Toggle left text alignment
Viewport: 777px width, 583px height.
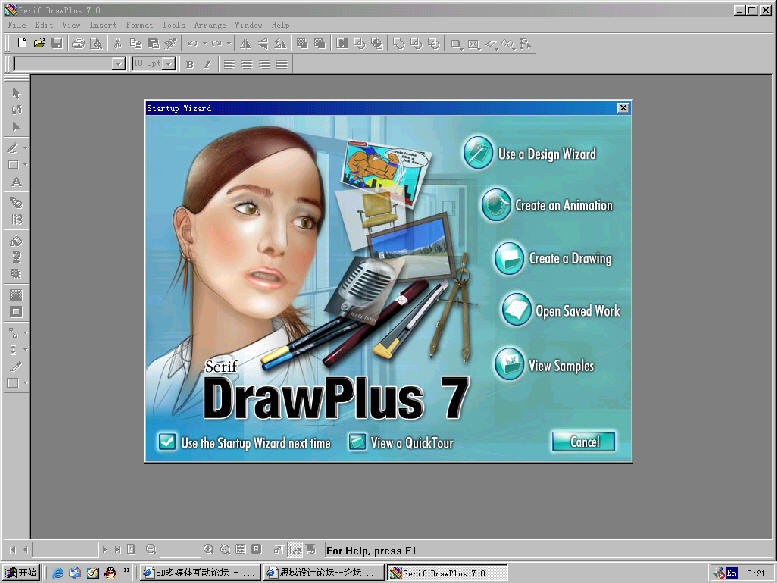(228, 64)
